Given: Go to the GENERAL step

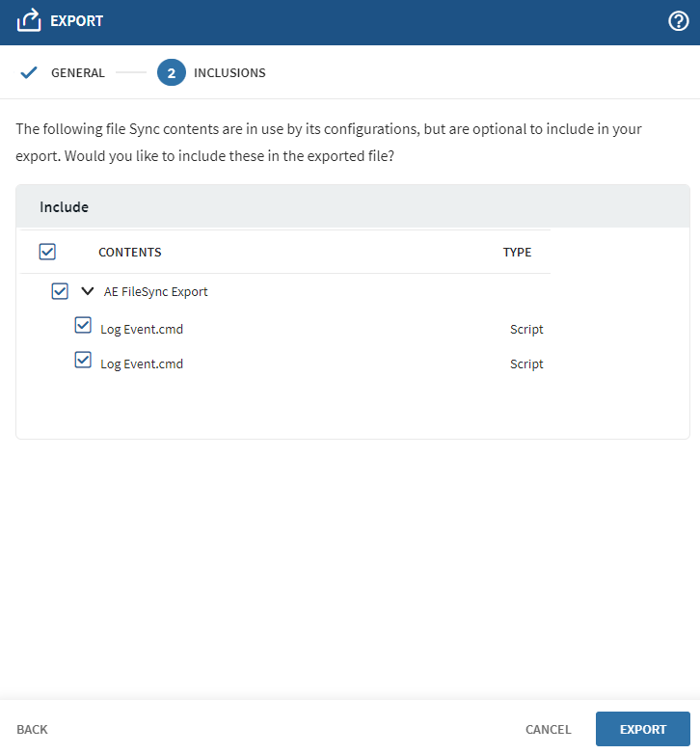Looking at the screenshot, I should point(77,72).
